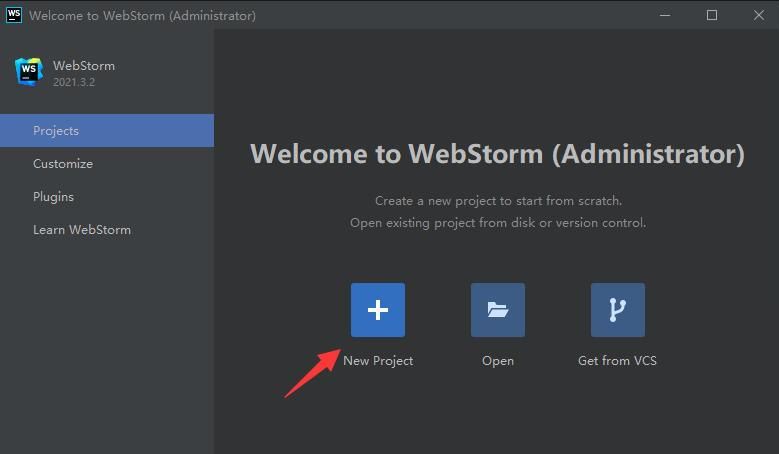Viewport: 779px width, 454px height.
Task: Click the New Project plus icon
Action: [378, 310]
